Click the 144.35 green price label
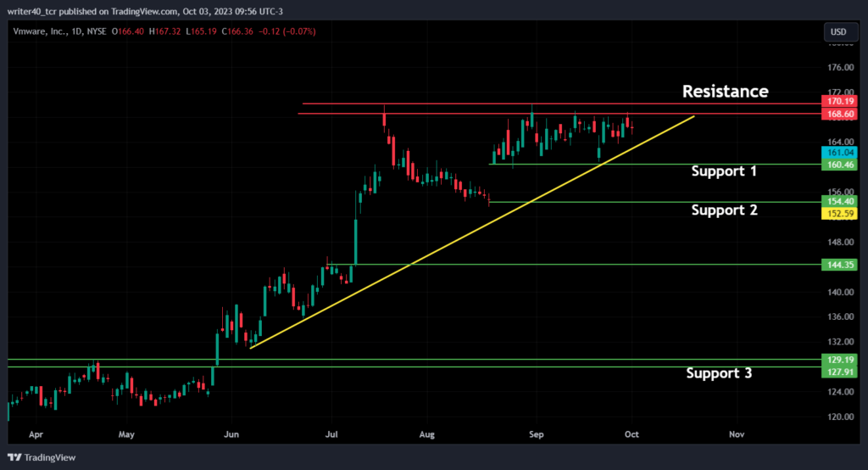Screen dimensions: 868x470 tap(839, 265)
